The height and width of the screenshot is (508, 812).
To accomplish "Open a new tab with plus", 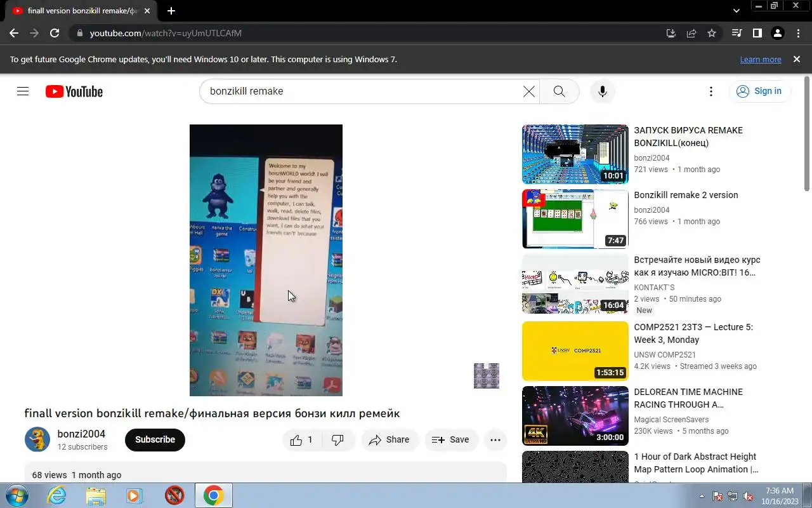I will click(171, 11).
